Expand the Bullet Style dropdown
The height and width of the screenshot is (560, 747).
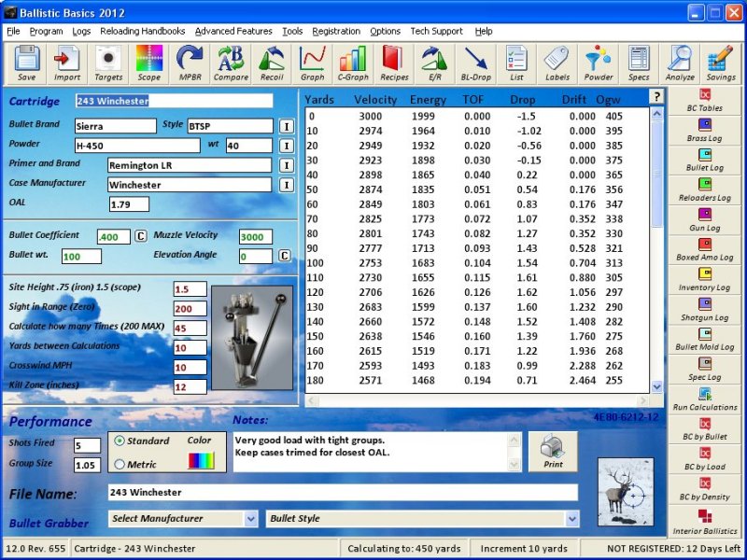pyautogui.click(x=572, y=519)
